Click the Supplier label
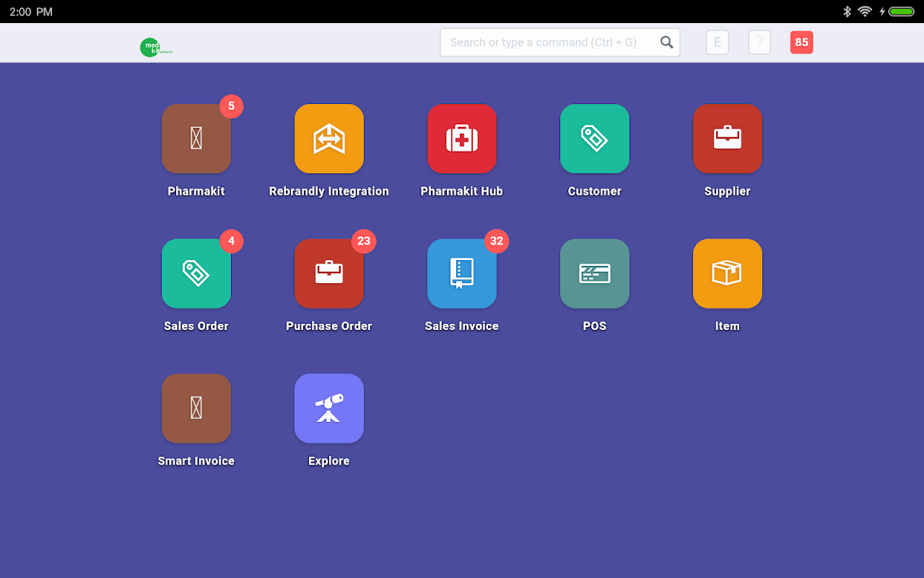 728,191
